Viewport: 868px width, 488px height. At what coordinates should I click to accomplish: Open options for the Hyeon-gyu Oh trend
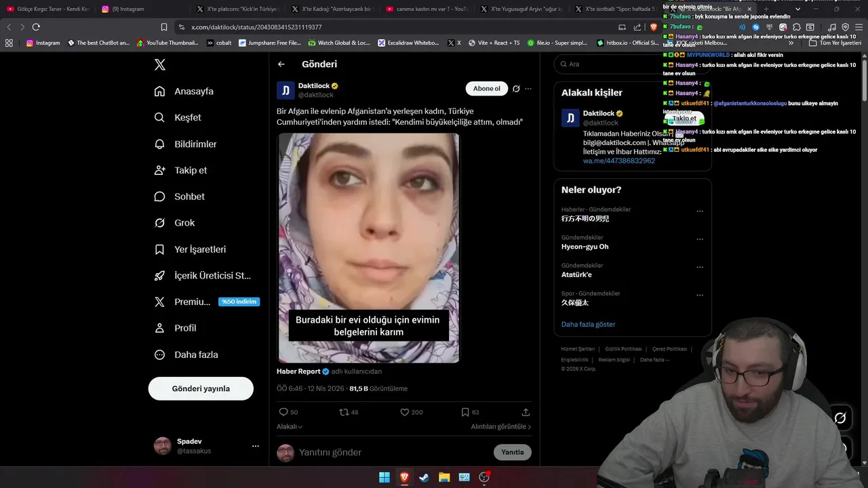click(x=700, y=239)
